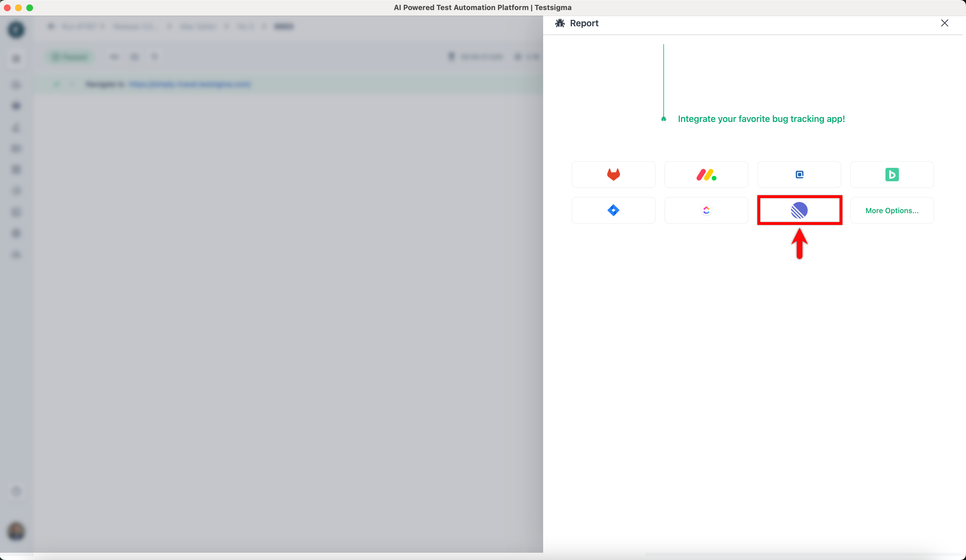966x560 pixels.
Task: Click the green macOS fullscreen button
Action: point(30,8)
